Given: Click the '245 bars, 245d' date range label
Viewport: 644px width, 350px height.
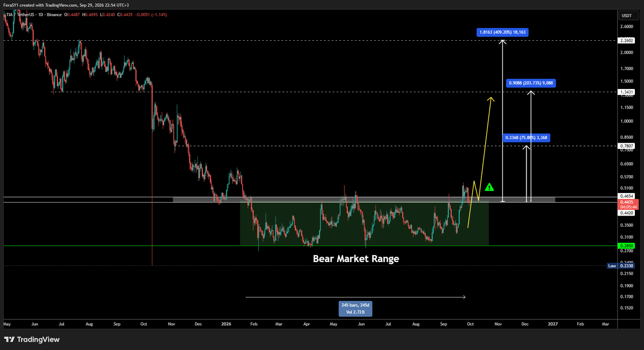Looking at the screenshot, I should [356, 308].
